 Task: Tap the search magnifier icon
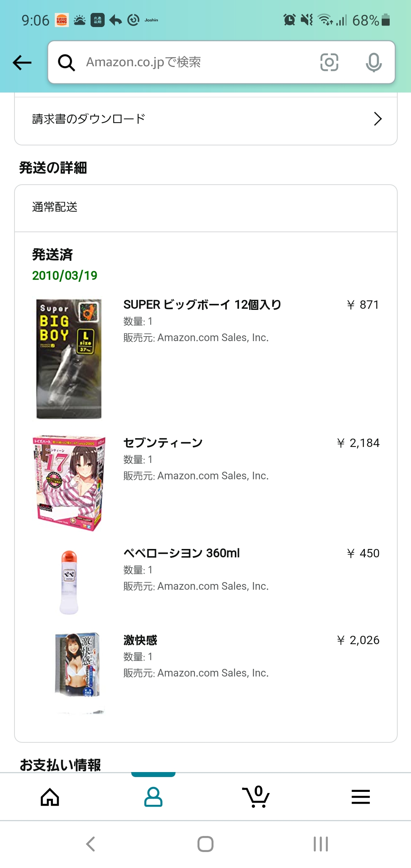click(x=66, y=62)
